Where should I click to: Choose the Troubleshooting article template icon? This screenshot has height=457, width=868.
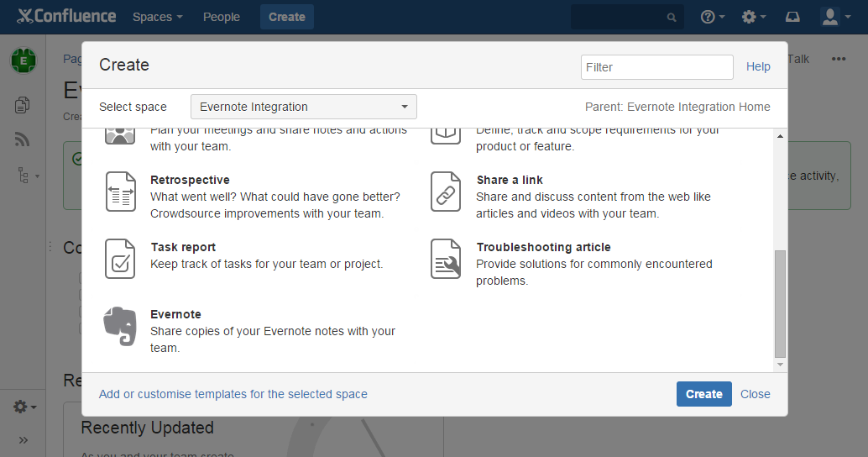(x=446, y=259)
